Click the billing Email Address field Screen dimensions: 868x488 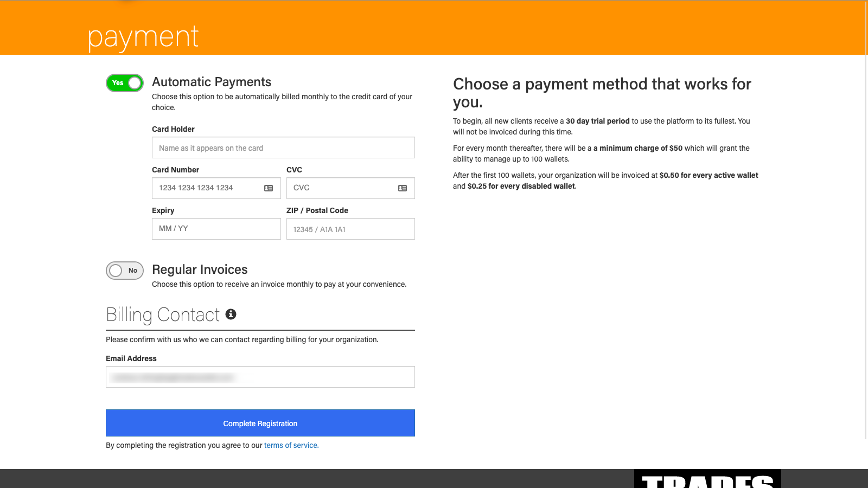coord(260,377)
